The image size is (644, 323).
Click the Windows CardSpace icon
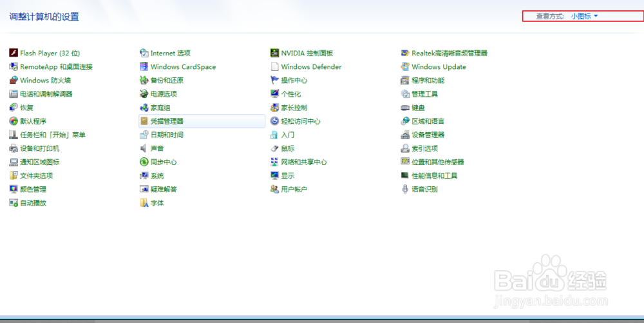144,66
